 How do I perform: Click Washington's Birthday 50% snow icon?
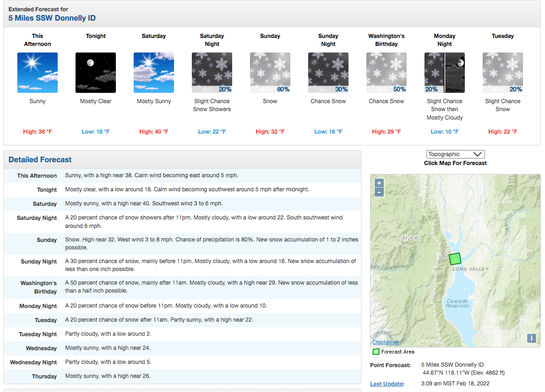coord(386,73)
